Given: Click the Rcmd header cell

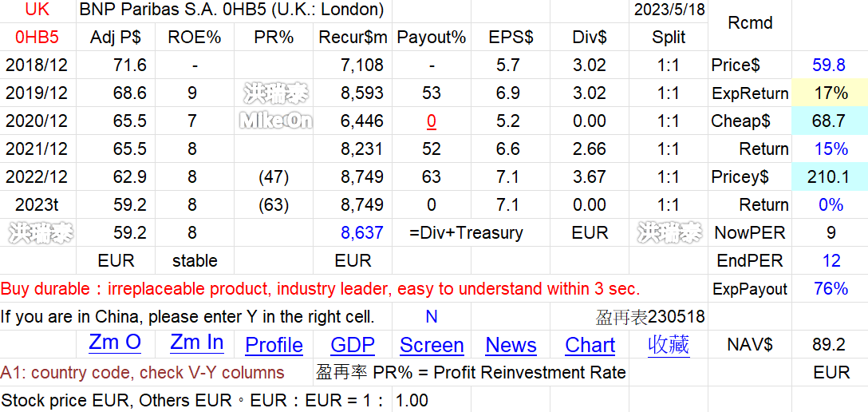Looking at the screenshot, I should tap(750, 23).
